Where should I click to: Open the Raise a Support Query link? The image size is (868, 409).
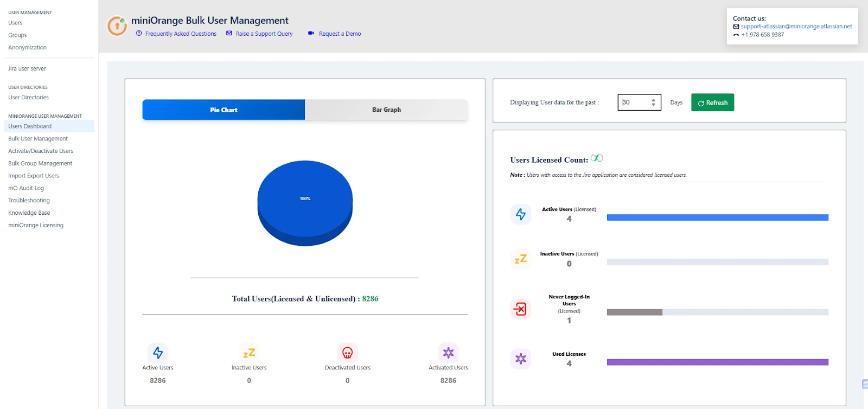pyautogui.click(x=264, y=34)
